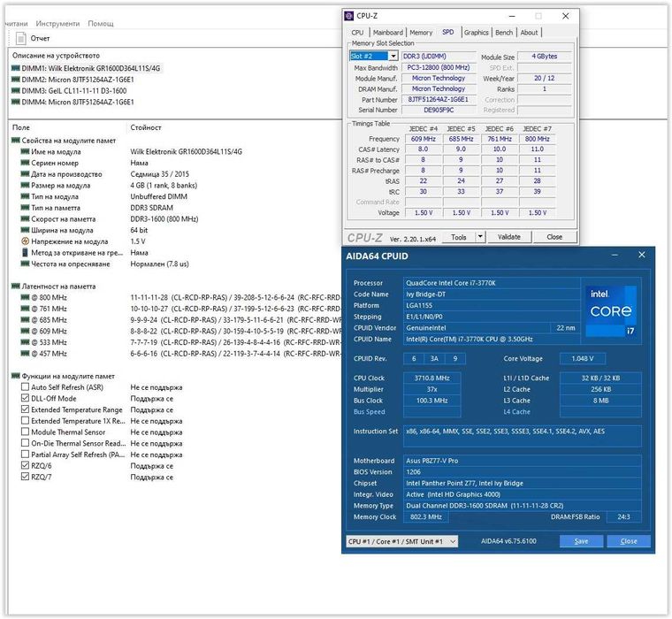Click the Processor value QuadCore Intel Core i7-3770K

click(492, 283)
